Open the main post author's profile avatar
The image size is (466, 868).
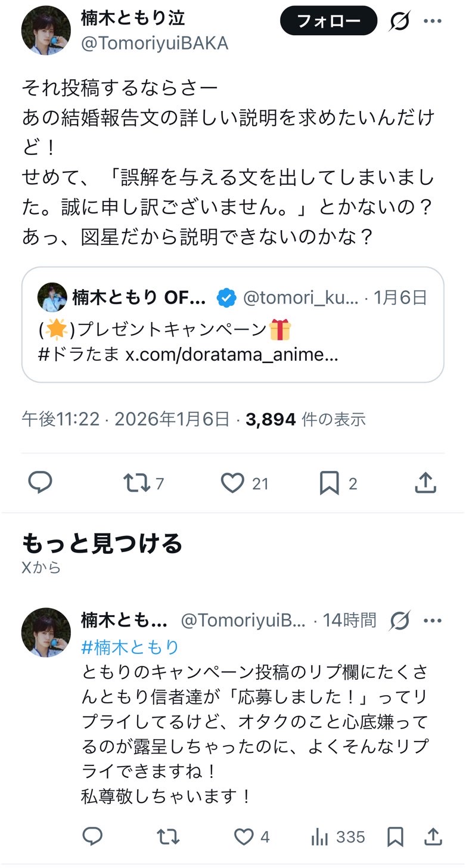pyautogui.click(x=46, y=30)
